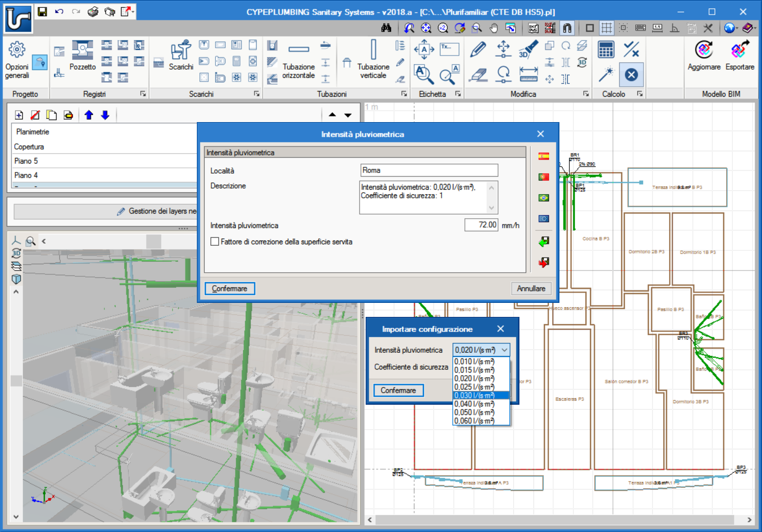Select the Tubazione verticale tool
Screen dimensions: 762x532
coord(373,60)
